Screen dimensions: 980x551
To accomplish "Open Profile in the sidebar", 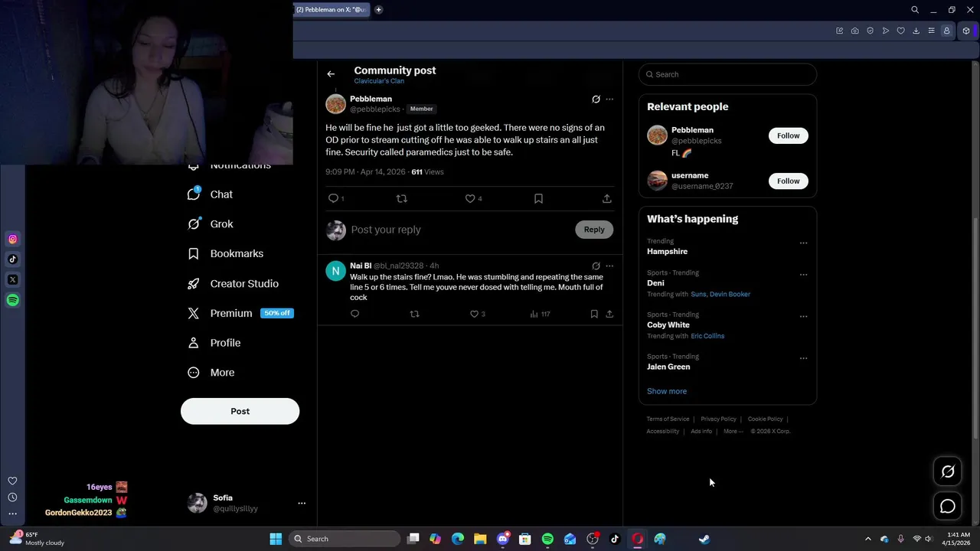I will pos(214,343).
